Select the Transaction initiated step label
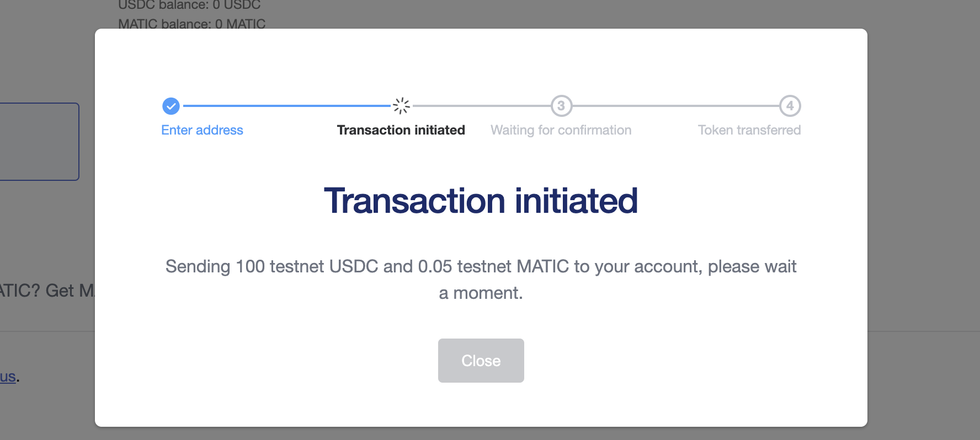The height and width of the screenshot is (440, 980). [401, 130]
